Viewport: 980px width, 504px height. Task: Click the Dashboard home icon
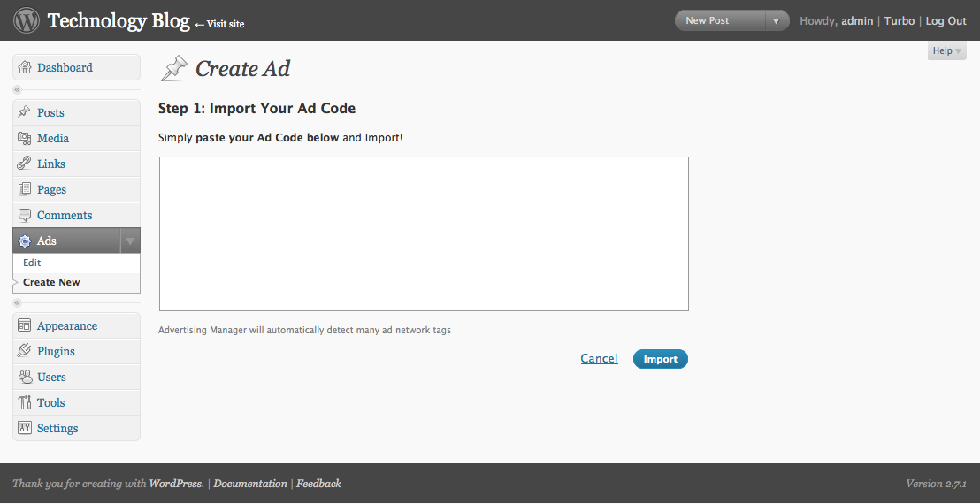coord(25,68)
